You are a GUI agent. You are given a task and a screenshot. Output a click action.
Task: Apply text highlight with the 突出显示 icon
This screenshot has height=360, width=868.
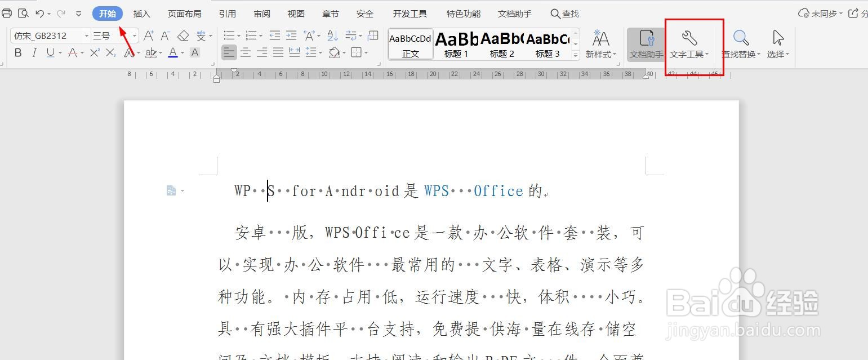pos(150,52)
